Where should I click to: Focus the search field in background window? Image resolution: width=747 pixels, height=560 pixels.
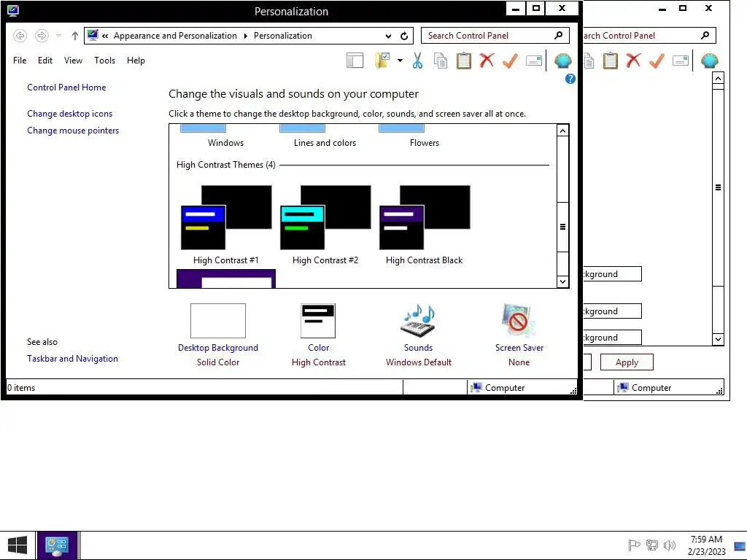point(649,36)
